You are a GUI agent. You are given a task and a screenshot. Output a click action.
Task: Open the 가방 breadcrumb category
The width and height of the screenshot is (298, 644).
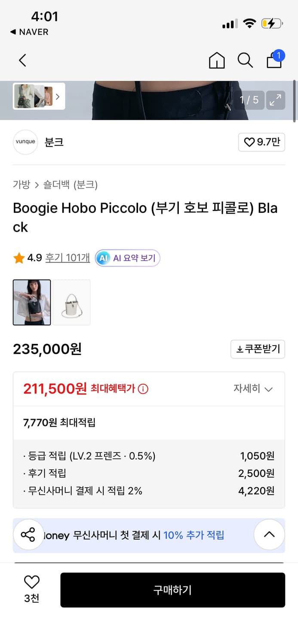pyautogui.click(x=22, y=185)
